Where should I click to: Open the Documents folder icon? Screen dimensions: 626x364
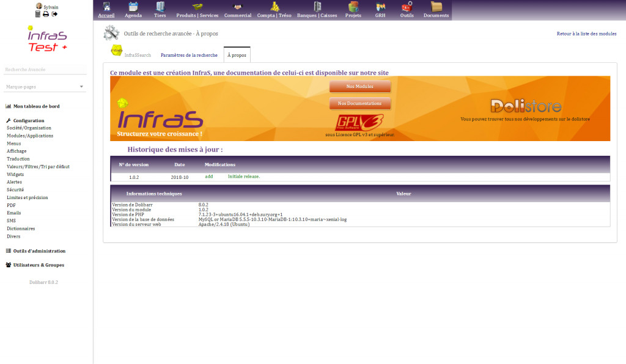coord(436,6)
